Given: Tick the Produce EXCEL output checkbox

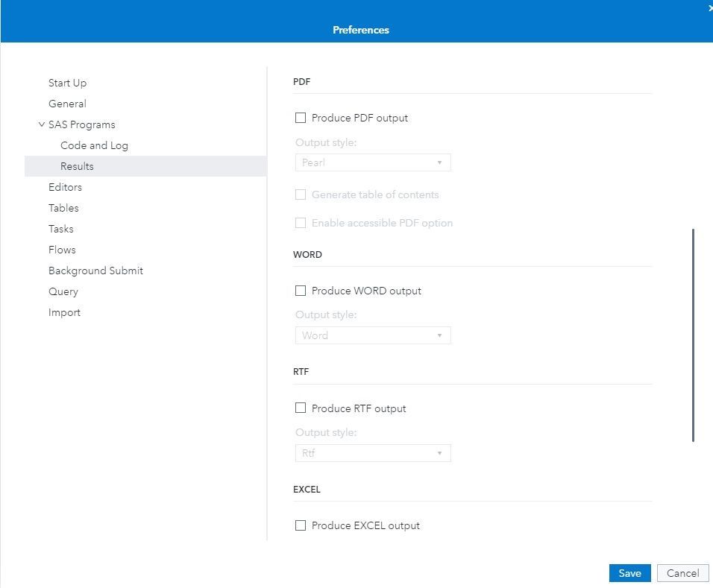Looking at the screenshot, I should 301,525.
